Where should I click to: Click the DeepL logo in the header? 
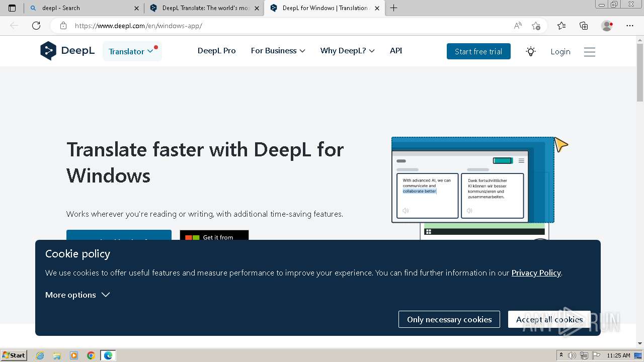(67, 51)
